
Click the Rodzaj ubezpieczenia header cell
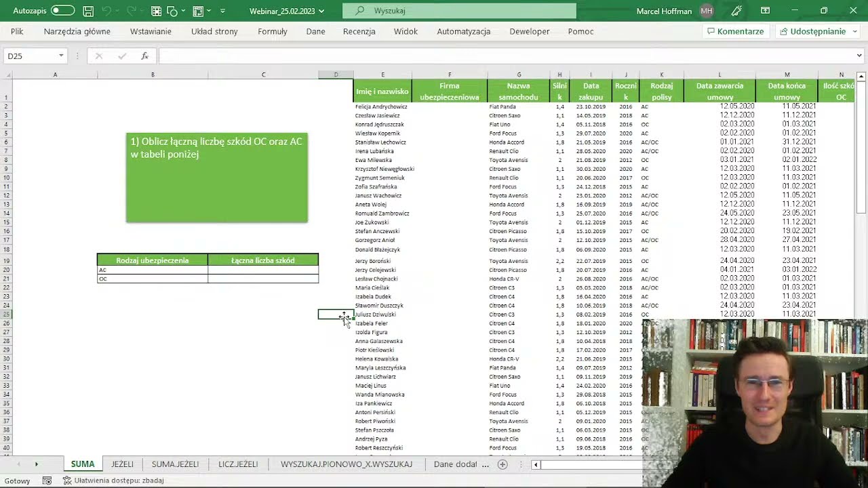153,260
